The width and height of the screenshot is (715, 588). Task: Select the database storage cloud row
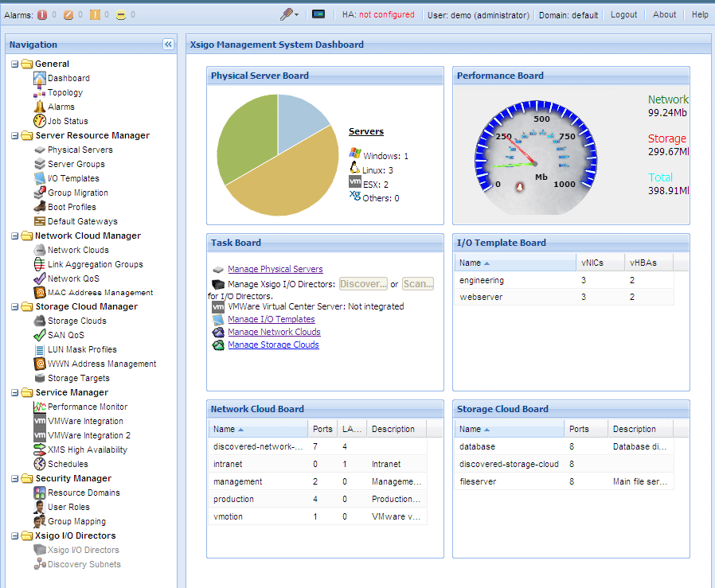564,446
